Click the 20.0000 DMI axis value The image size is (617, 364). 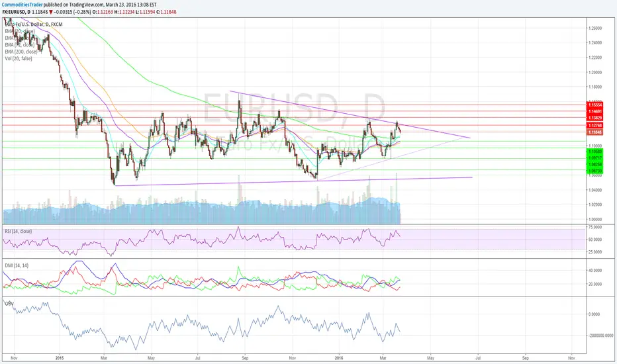tap(596, 284)
